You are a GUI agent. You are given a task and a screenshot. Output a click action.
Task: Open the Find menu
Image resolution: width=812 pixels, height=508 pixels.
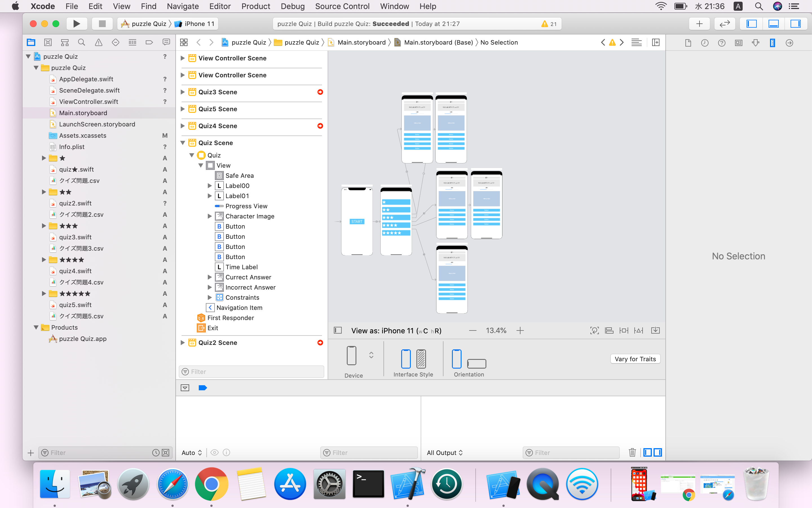click(x=149, y=6)
